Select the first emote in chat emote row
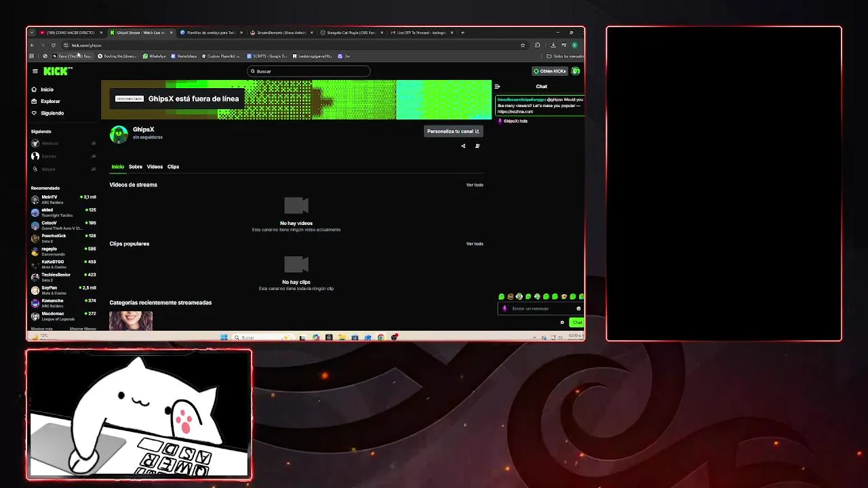Screen dimensions: 868x488 [x=502, y=297]
